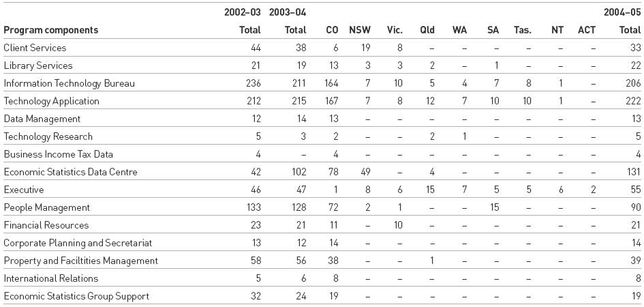Click the Economic Statistics Group Support label
The width and height of the screenshot is (644, 307).
tap(76, 296)
